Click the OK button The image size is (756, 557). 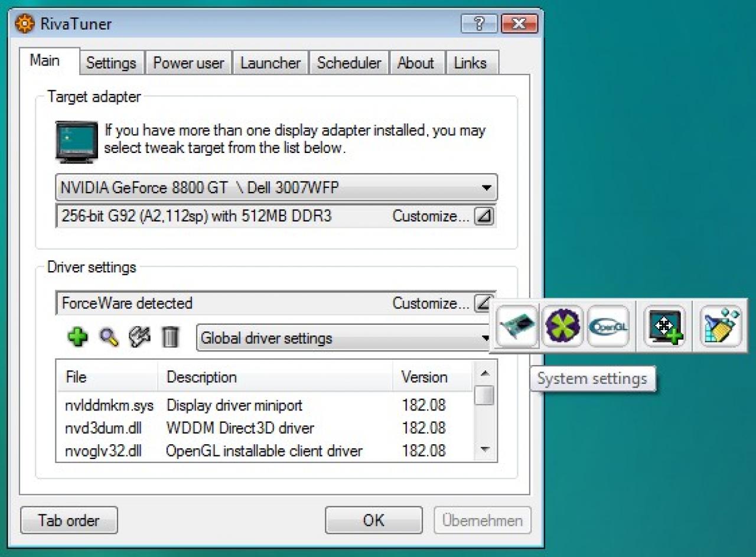[374, 520]
